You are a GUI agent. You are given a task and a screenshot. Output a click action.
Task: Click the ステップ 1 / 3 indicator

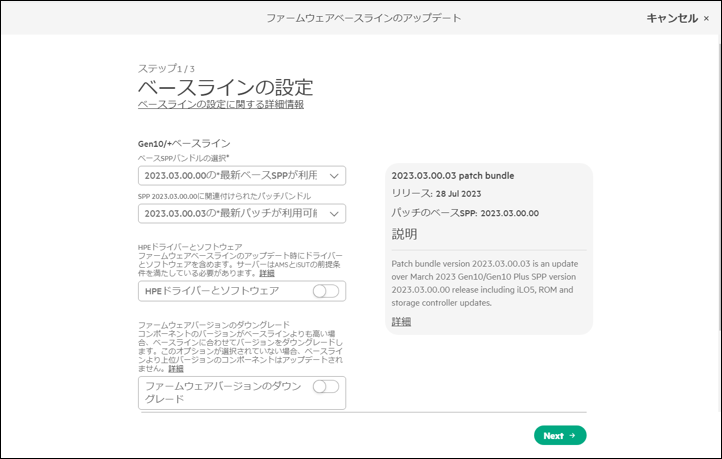point(166,68)
